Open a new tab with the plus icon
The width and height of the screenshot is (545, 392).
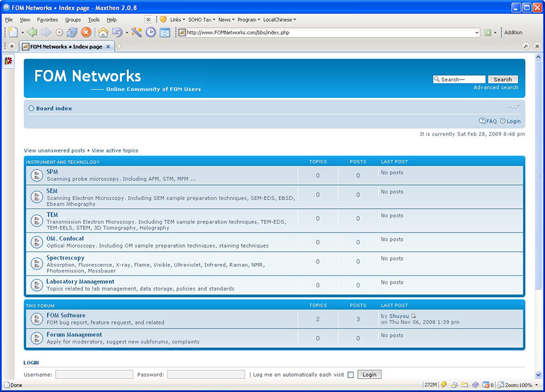click(119, 46)
